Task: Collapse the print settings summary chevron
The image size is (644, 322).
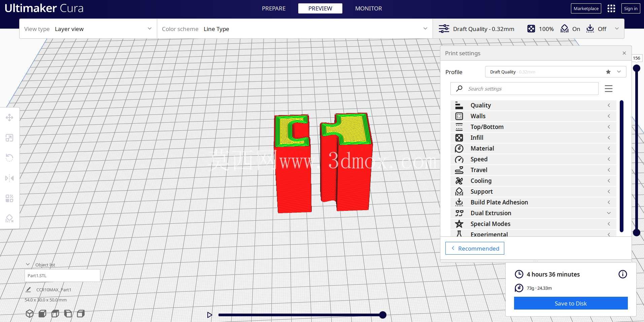Action: (617, 29)
